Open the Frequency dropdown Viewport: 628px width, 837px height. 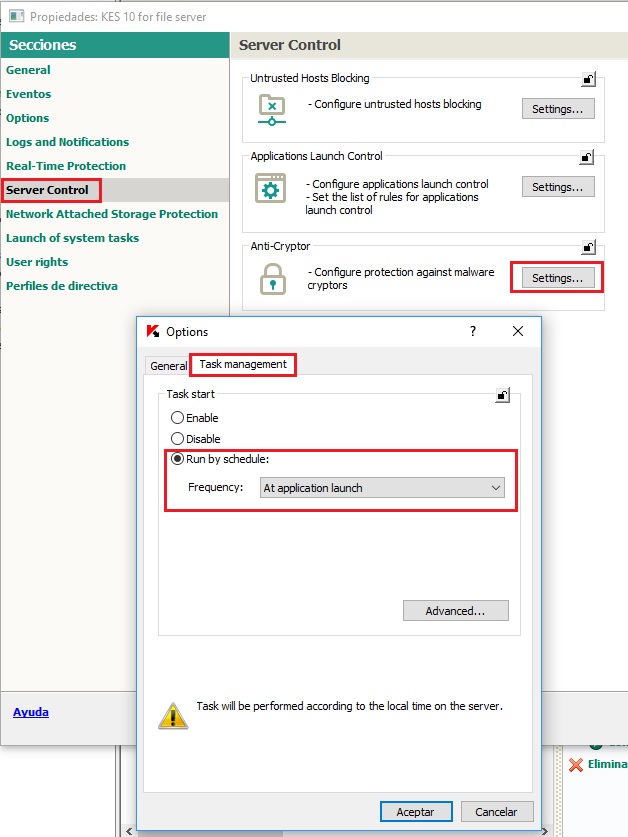(x=382, y=487)
